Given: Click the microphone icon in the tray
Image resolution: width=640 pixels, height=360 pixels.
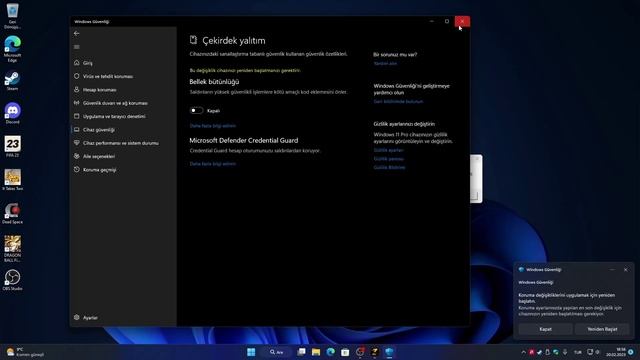Looking at the screenshot, I should point(565,352).
